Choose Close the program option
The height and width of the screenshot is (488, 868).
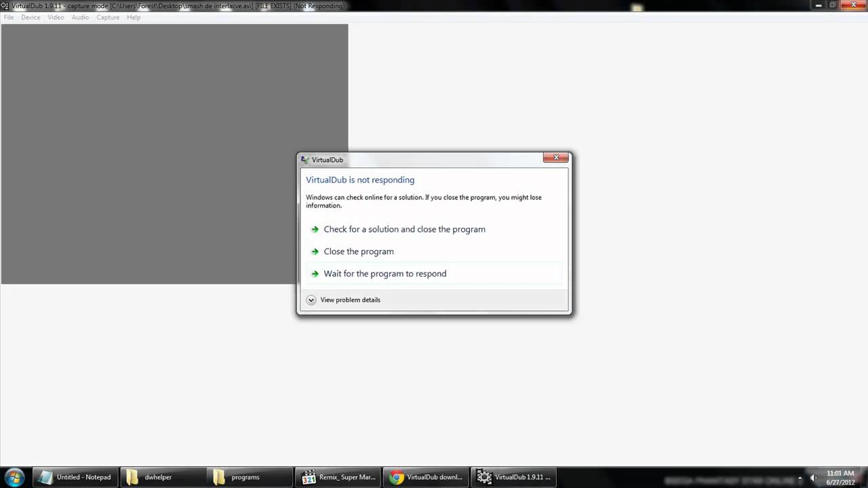[434, 251]
